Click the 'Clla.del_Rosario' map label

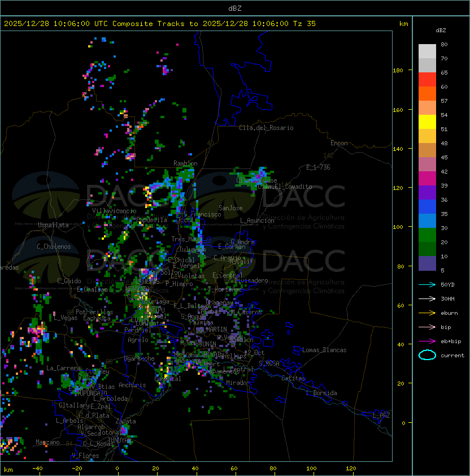click(x=266, y=128)
